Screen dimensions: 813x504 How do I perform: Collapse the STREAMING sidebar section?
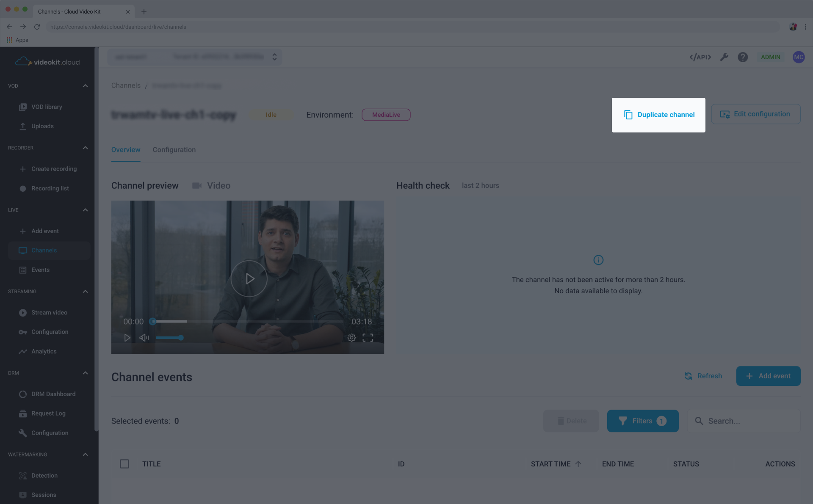[x=85, y=291]
